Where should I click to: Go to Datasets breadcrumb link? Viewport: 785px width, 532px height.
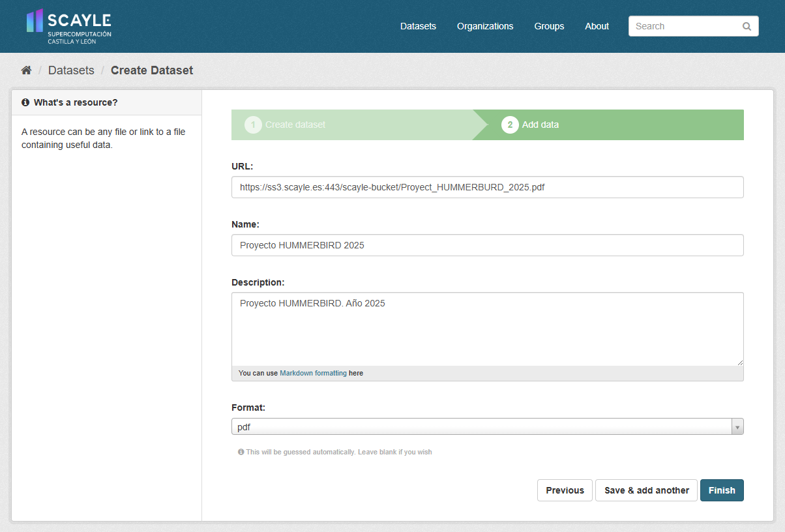(71, 70)
